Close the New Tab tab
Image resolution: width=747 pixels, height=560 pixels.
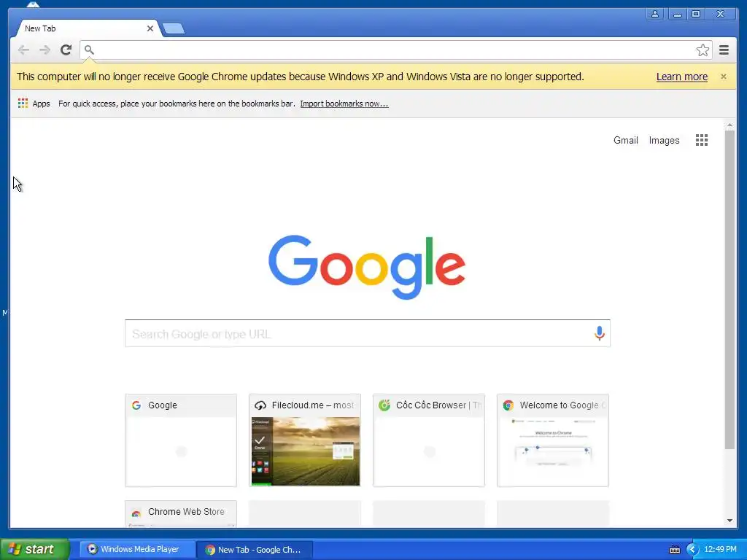(x=150, y=28)
